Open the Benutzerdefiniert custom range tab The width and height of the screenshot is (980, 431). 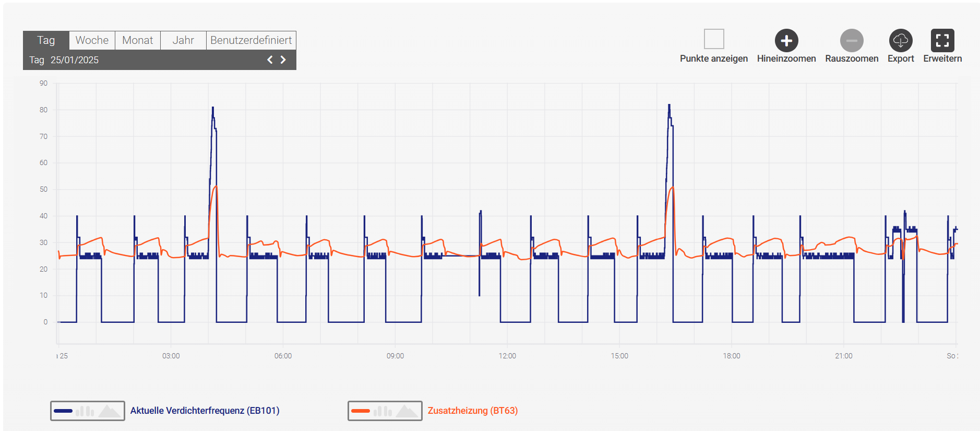click(251, 40)
